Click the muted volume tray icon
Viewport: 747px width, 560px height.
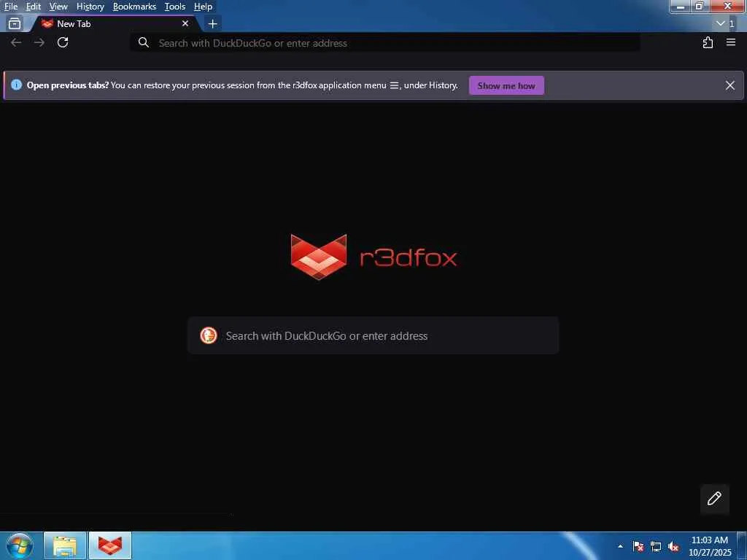[x=673, y=546]
